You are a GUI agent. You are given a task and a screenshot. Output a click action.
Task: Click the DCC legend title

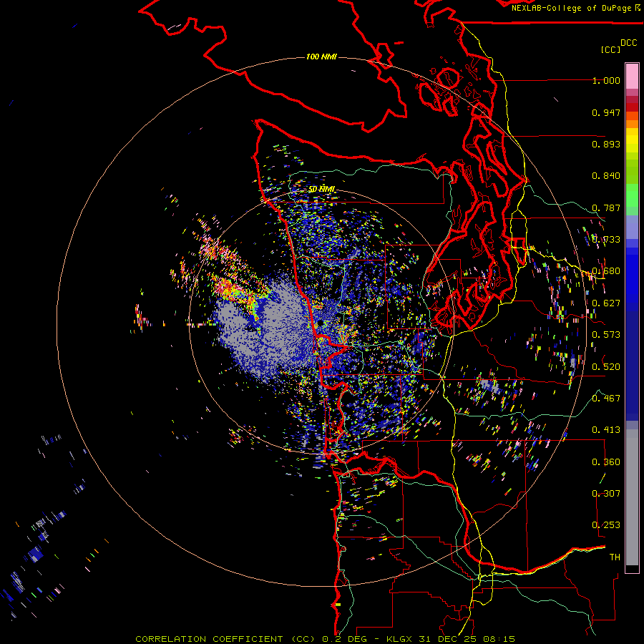[628, 43]
